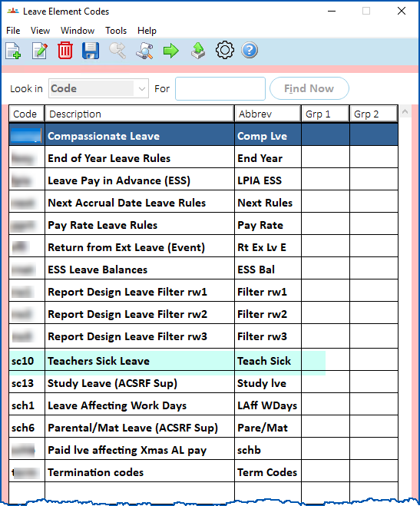
Task: Click the Next Rules abbreviation cell
Action: pyautogui.click(x=268, y=203)
